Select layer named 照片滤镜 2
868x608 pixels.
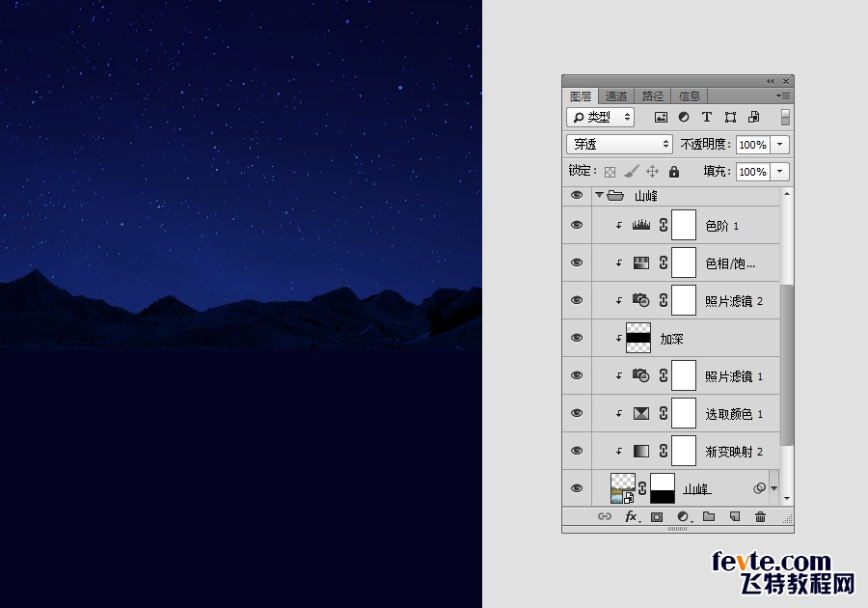[734, 301]
